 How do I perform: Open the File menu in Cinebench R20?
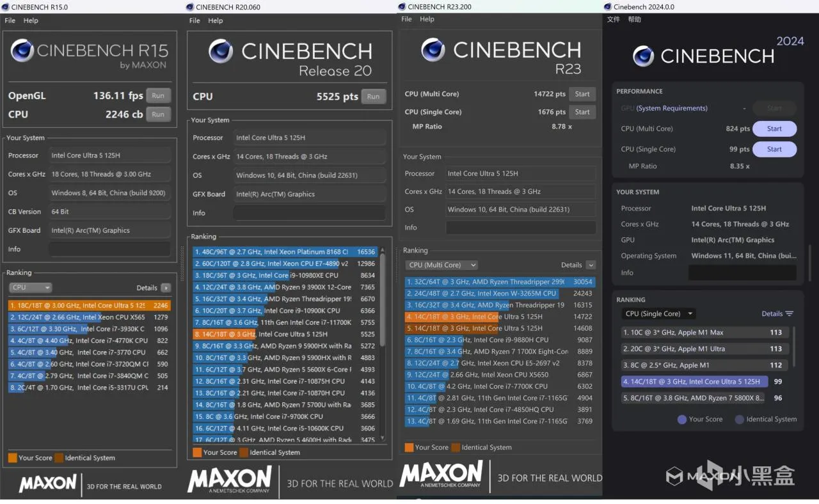195,20
